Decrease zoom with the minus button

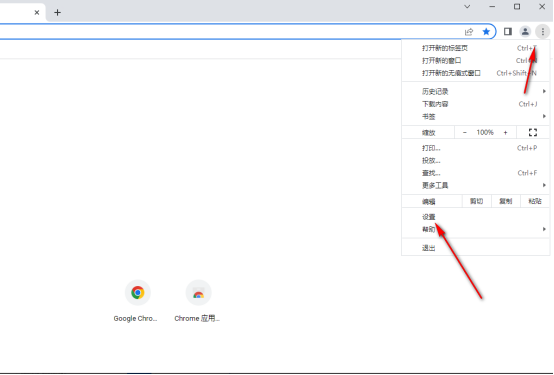pos(465,133)
